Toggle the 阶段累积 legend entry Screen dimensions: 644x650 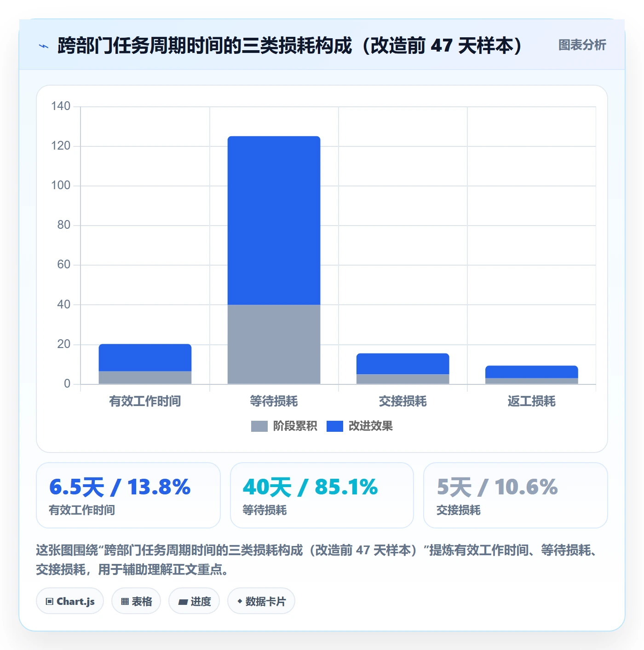click(x=284, y=426)
